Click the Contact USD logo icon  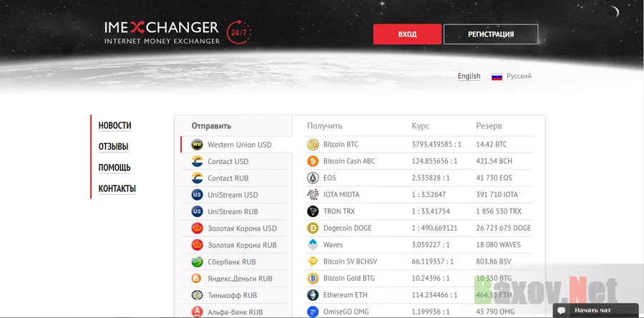click(x=197, y=161)
